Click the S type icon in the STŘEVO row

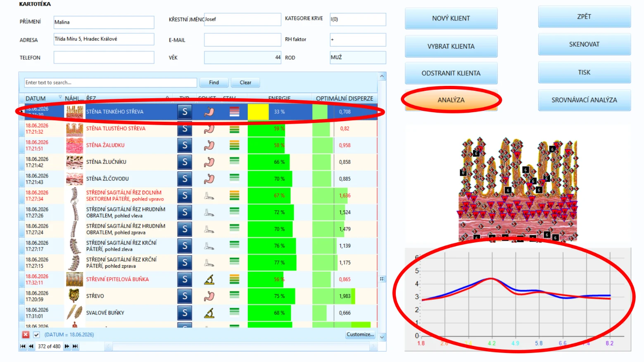point(185,296)
